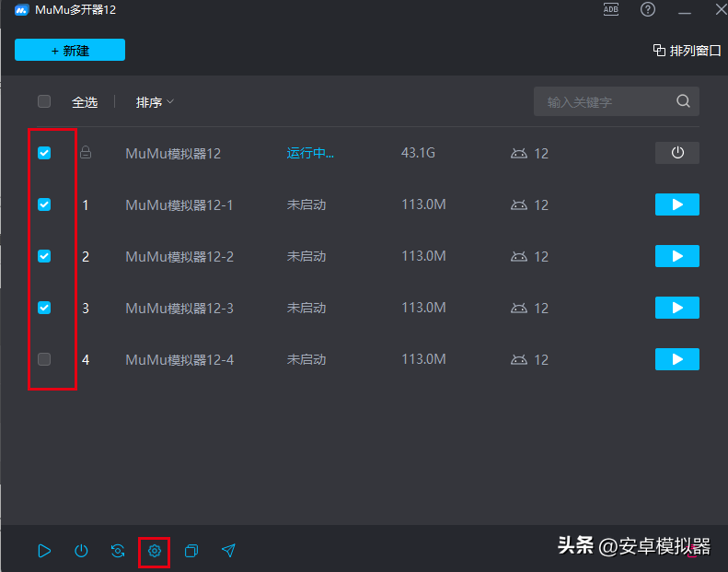Click paper plane icon in bottom toolbar

point(228,551)
